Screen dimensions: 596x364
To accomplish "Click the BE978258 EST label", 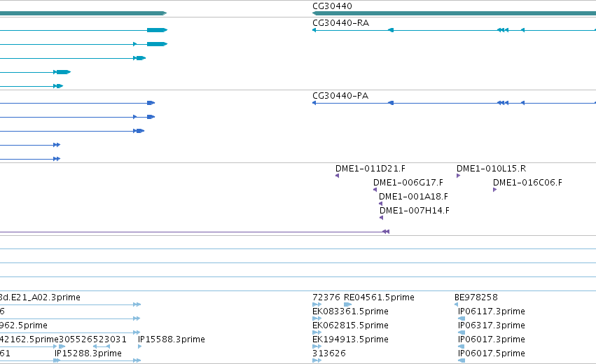I will (x=476, y=297).
